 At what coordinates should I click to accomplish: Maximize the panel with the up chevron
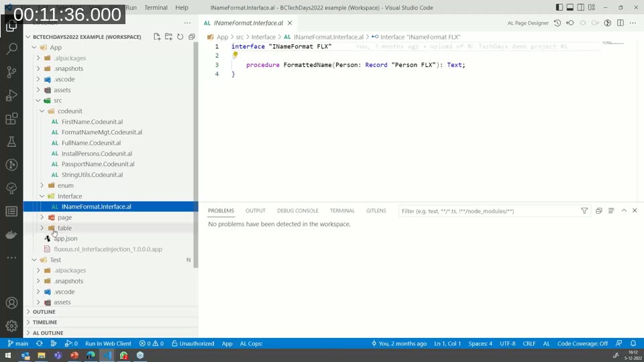624,210
